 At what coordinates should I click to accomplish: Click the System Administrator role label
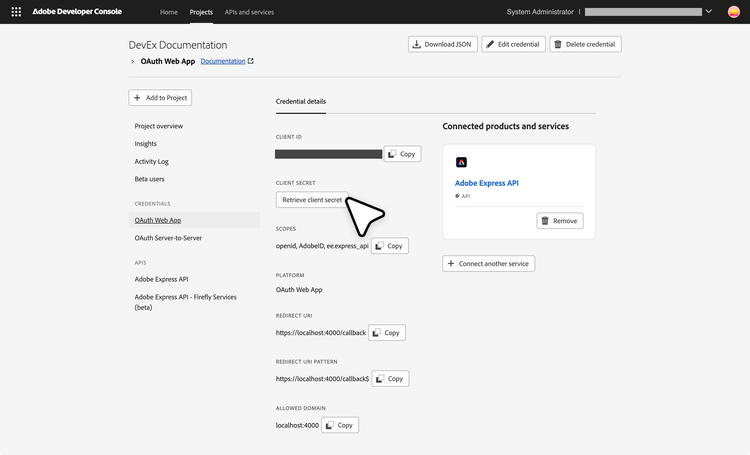[540, 12]
